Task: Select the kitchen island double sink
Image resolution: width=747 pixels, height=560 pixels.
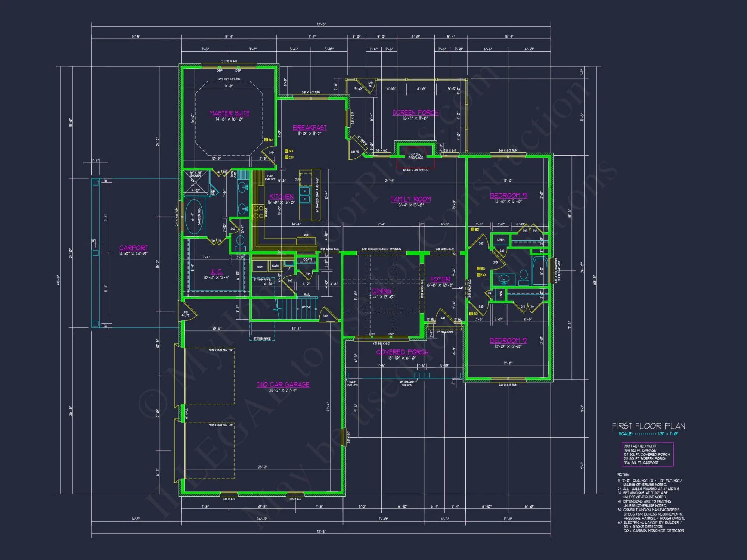Action: [x=305, y=195]
